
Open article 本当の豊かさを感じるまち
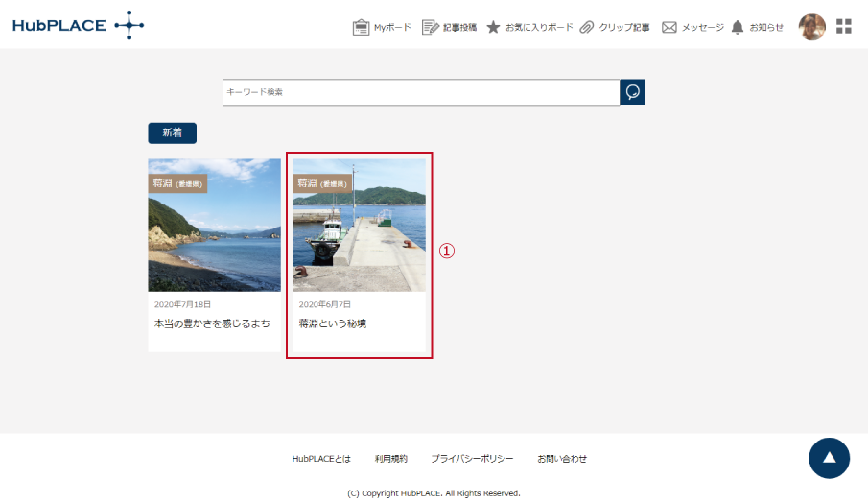(212, 323)
